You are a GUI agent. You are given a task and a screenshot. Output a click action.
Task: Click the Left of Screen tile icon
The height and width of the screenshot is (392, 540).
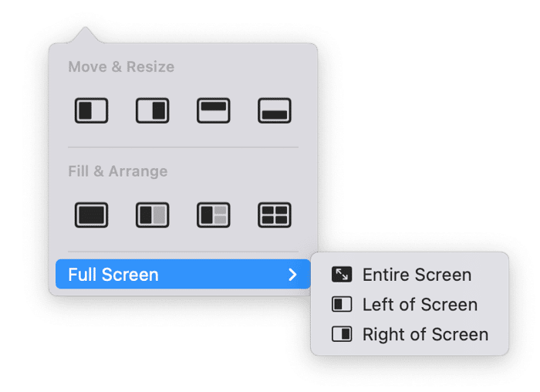point(341,305)
